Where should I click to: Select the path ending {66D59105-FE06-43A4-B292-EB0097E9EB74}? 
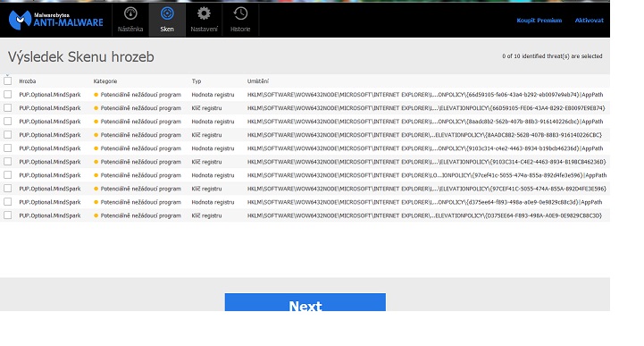click(x=426, y=108)
